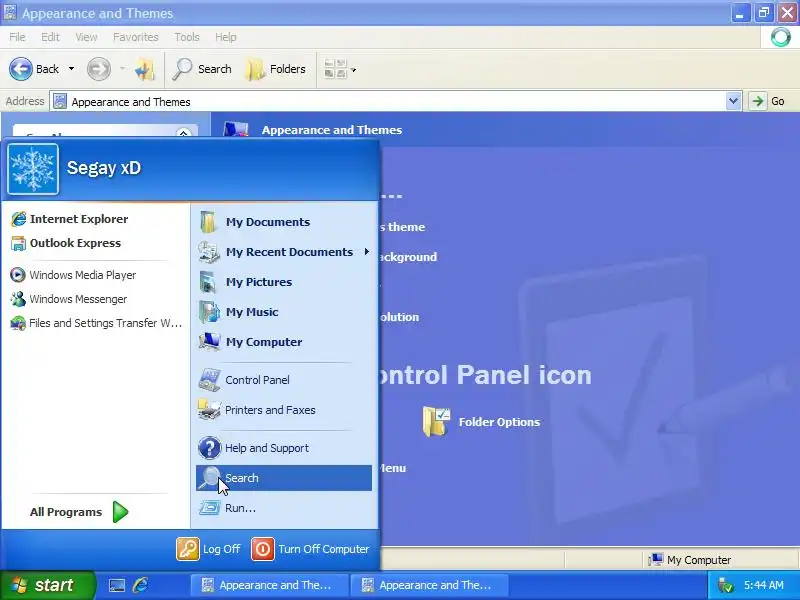Open the Tools menu
800x600 pixels.
click(x=187, y=37)
